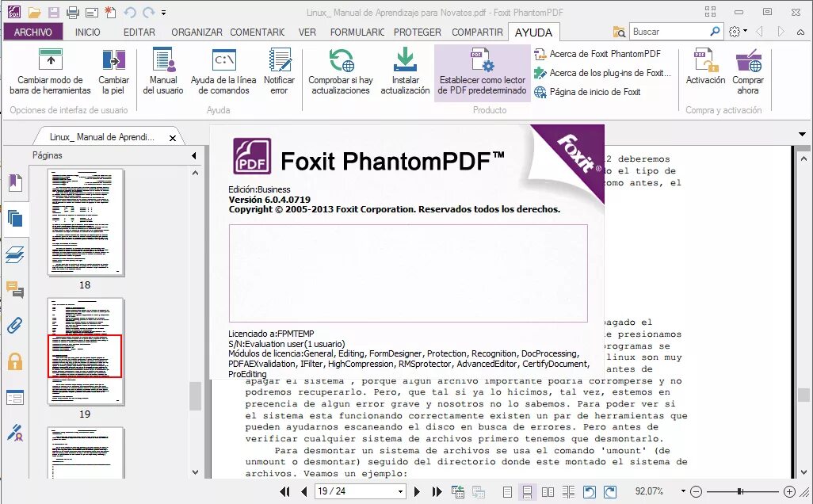Open the quick access toolbar customize arrow
Viewport: 813px width, 504px height.
click(x=164, y=12)
